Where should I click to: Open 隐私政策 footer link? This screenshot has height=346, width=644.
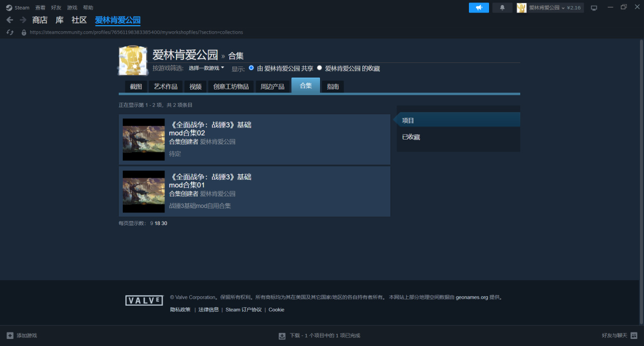point(180,310)
